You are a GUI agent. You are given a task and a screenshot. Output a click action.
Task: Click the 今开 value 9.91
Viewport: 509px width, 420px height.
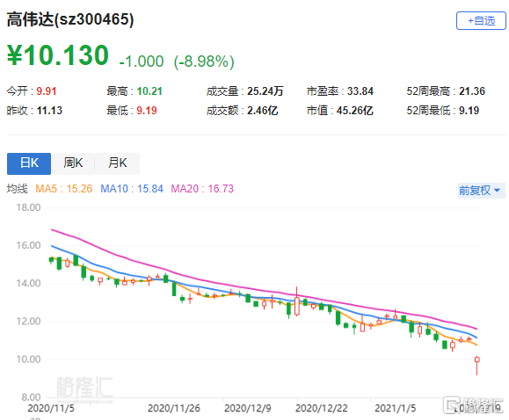click(x=47, y=91)
